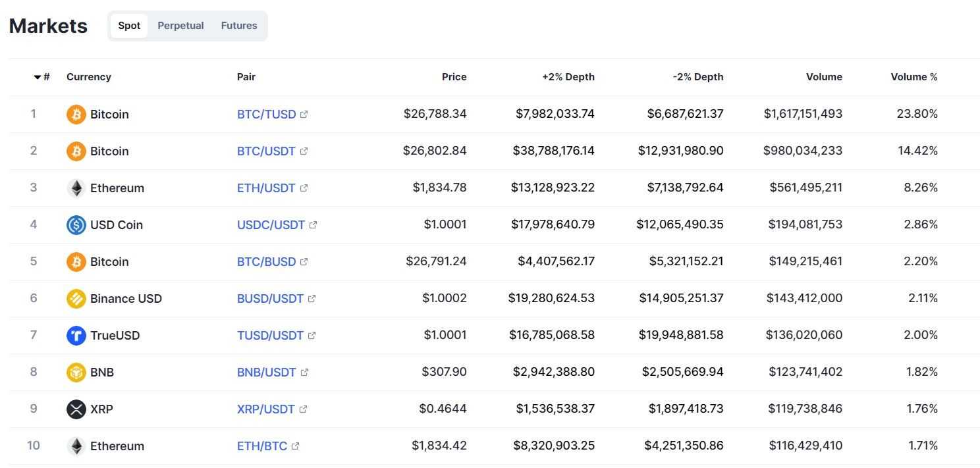Click the +2% depth value $38,788,176.14
Image resolution: width=980 pixels, height=468 pixels.
[x=554, y=151]
